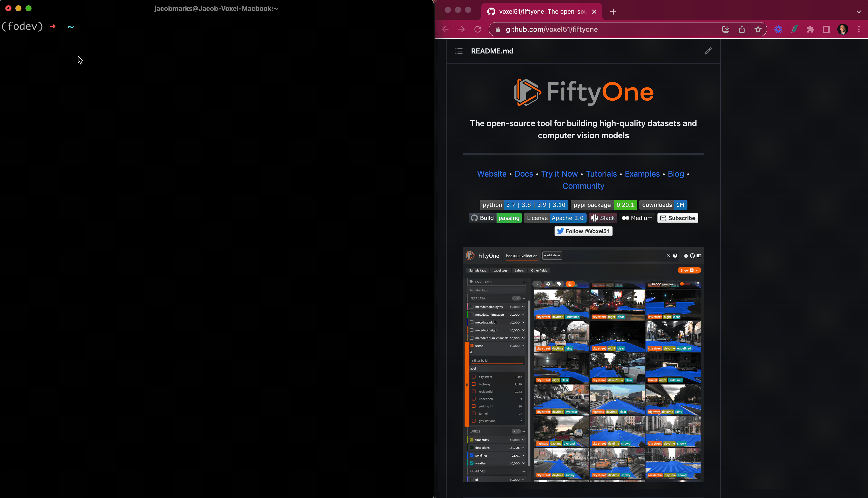Bookmark this page with the star icon

[x=758, y=30]
